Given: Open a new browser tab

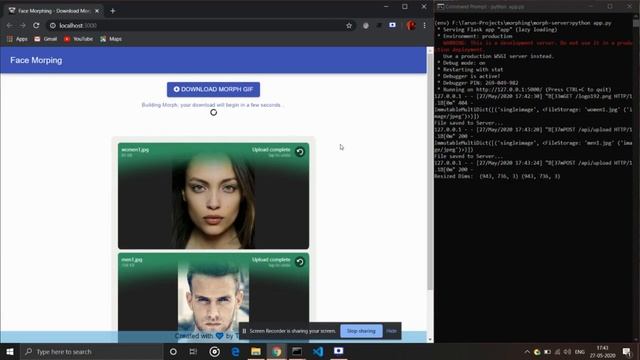Looking at the screenshot, I should (113, 11).
